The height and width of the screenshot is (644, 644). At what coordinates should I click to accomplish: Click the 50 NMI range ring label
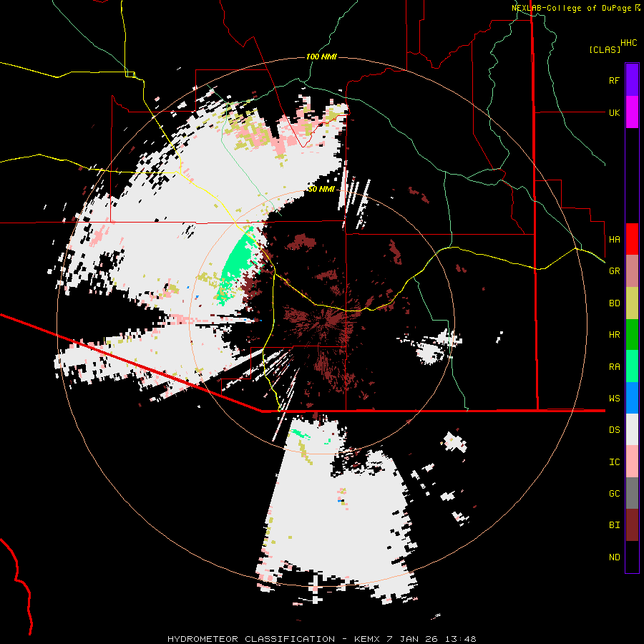point(321,190)
